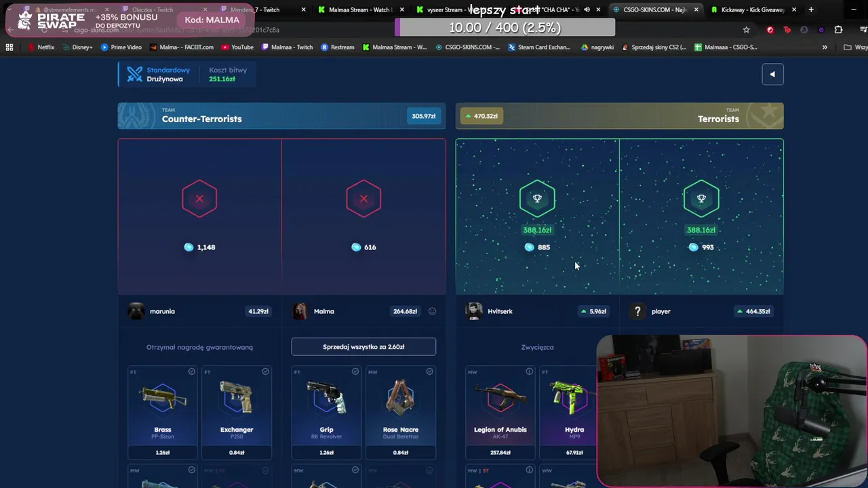Click player's 464.35zł gain value

(x=753, y=311)
